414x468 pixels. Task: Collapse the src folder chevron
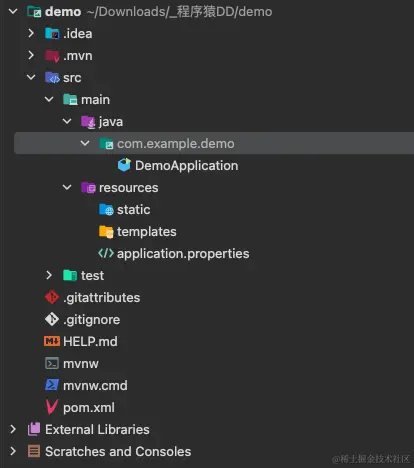(x=31, y=77)
